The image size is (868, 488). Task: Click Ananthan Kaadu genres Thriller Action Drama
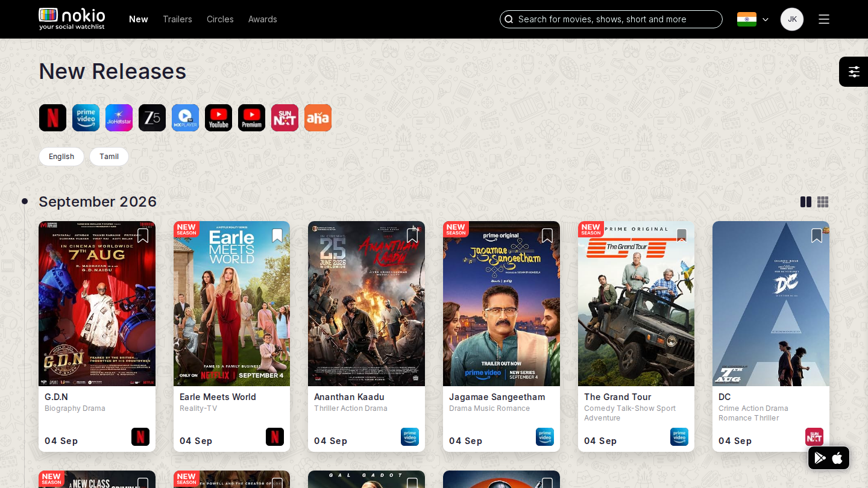tap(351, 408)
